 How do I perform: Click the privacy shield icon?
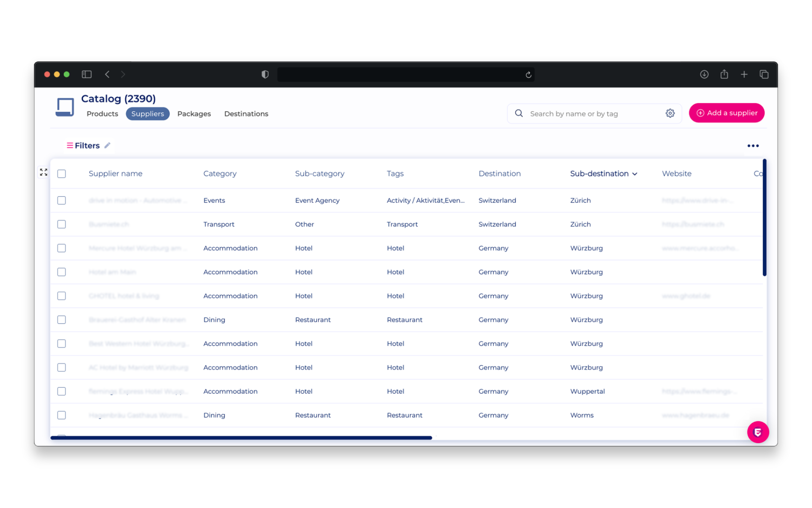tap(265, 74)
